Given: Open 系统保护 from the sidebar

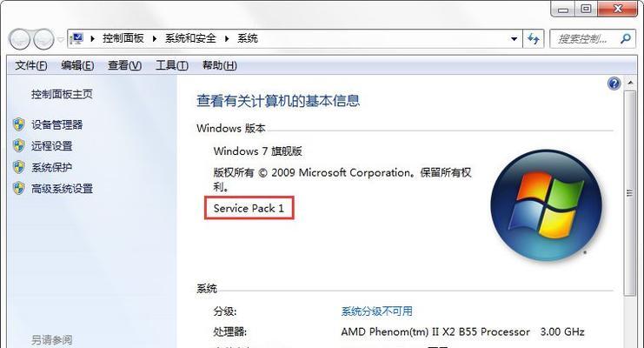Looking at the screenshot, I should [52, 167].
